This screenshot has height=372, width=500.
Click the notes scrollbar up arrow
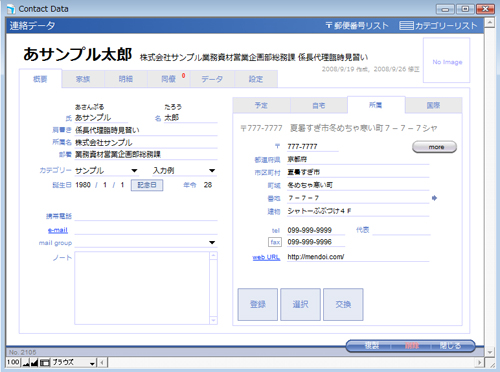point(213,256)
